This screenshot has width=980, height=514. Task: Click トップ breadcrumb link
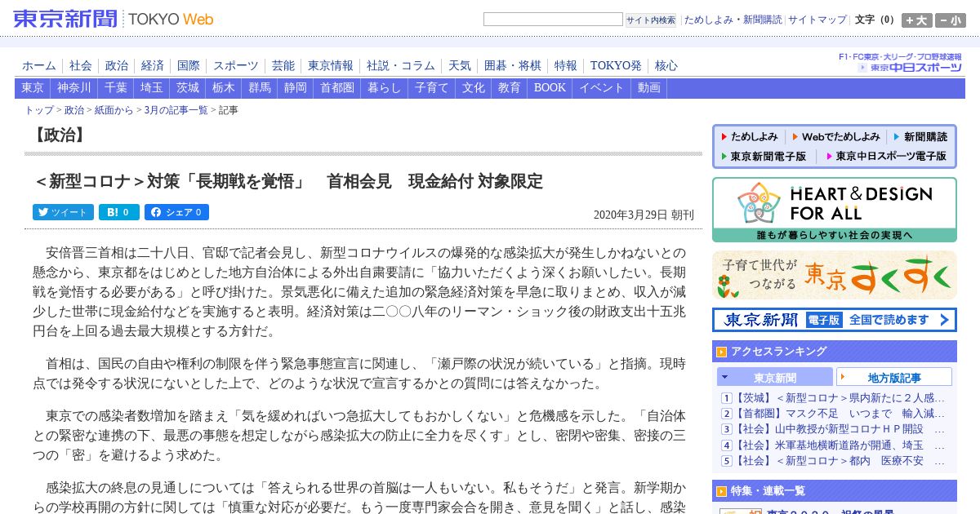[x=39, y=110]
